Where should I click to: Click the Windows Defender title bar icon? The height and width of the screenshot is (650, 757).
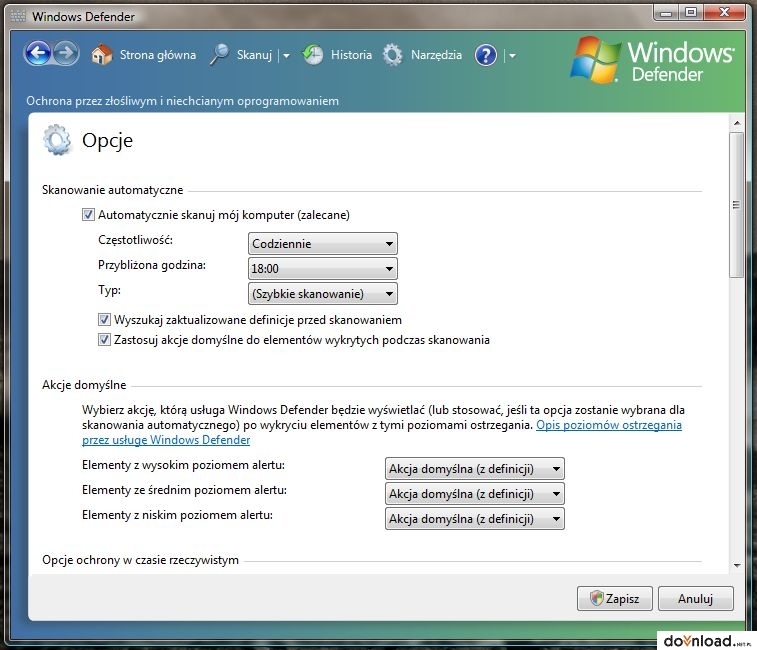(x=18, y=16)
